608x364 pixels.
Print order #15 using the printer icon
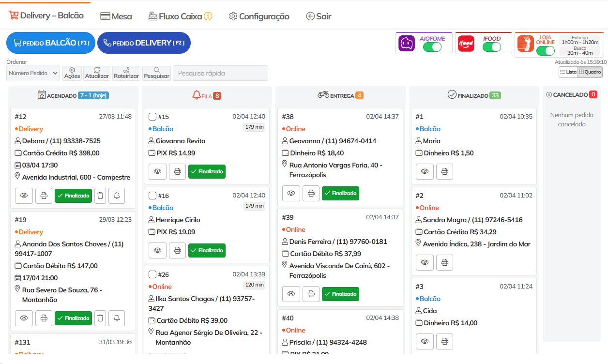coord(177,171)
